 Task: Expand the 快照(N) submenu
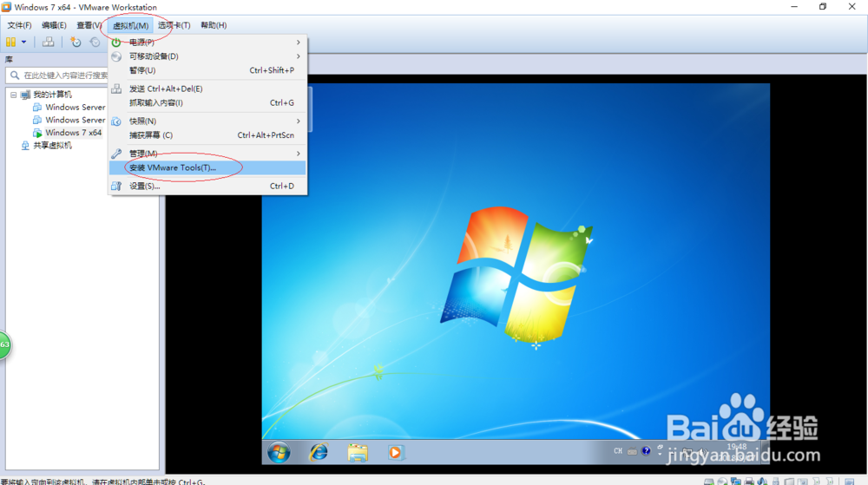[x=207, y=121]
